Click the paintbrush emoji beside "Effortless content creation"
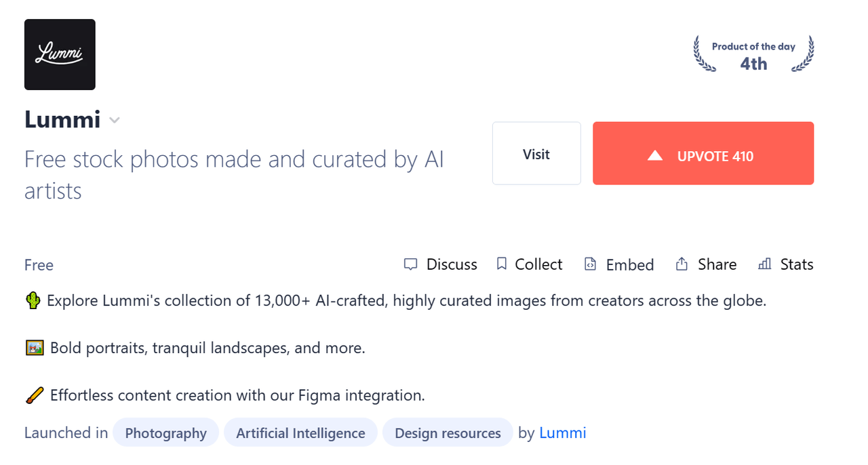Viewport: 868px width, 465px height. coord(35,395)
